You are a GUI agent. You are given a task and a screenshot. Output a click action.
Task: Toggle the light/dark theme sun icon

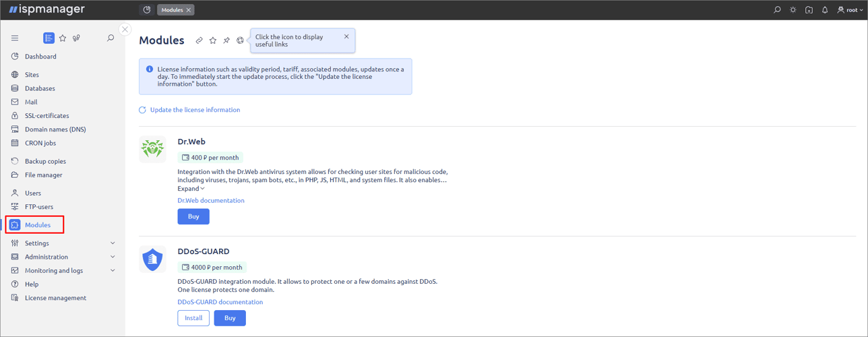[x=793, y=10]
